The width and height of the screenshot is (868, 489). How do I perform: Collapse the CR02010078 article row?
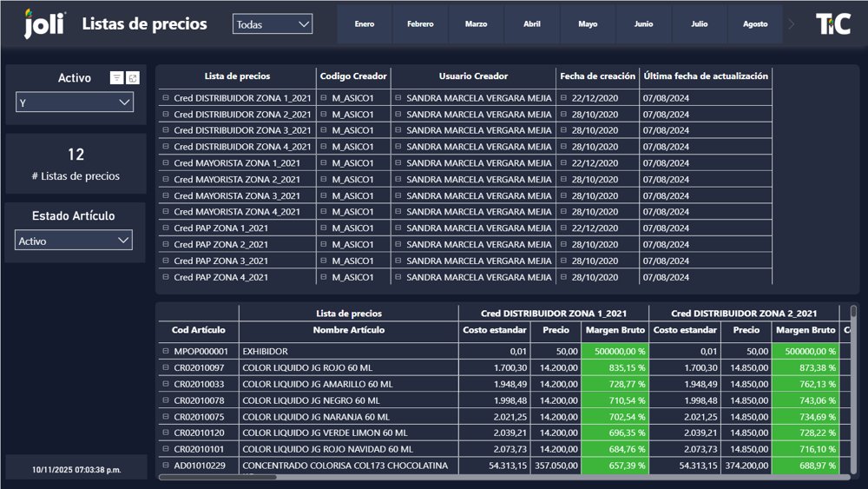click(x=165, y=400)
